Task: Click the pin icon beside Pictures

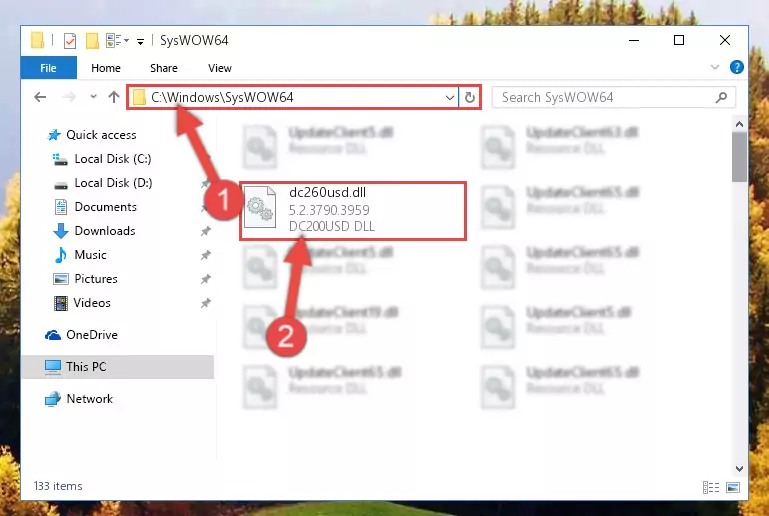Action: click(x=205, y=279)
